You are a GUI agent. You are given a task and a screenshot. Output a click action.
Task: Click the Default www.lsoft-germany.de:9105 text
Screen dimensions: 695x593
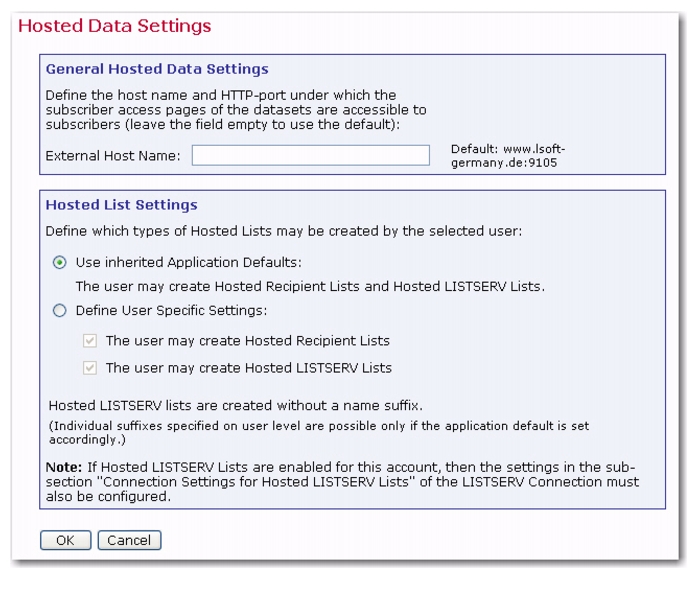coord(508,156)
